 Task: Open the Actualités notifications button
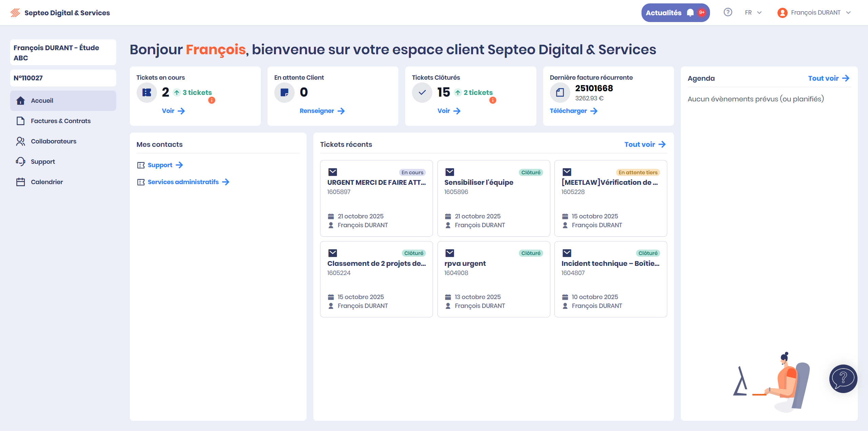pos(675,13)
